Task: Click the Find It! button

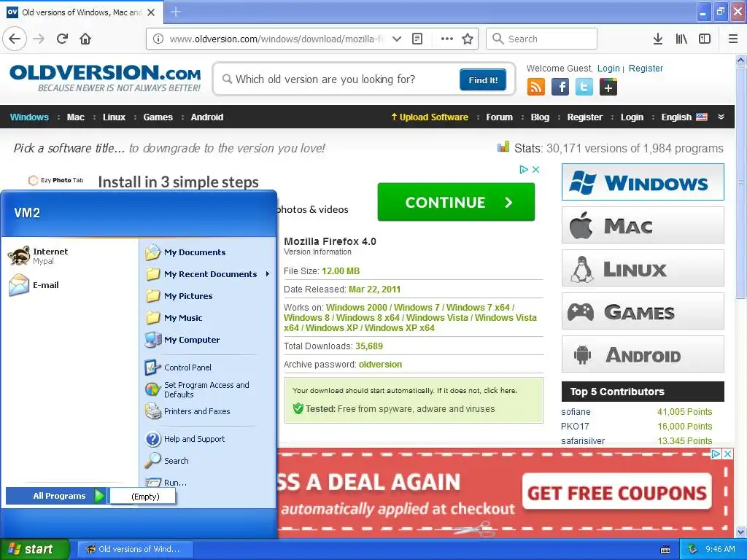Action: 483,79
